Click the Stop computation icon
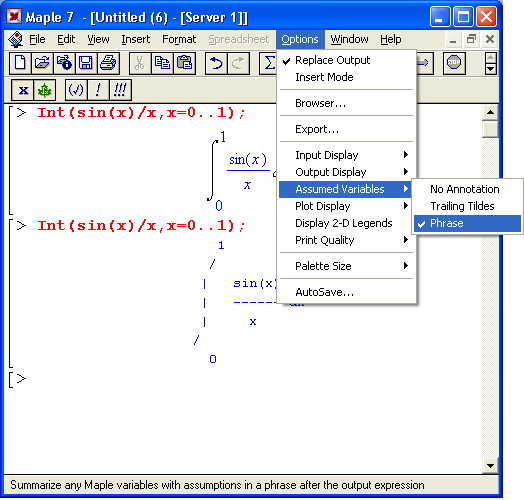524x500 pixels. pyautogui.click(x=454, y=63)
